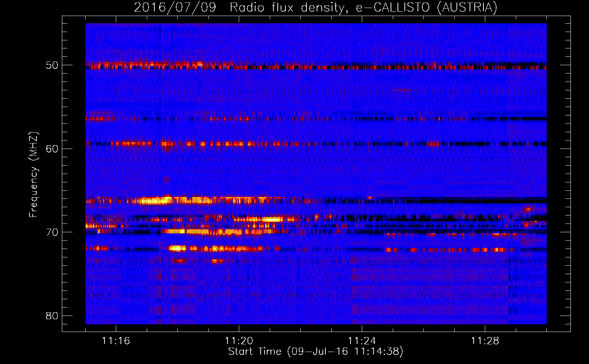Click the Frequency (MHZ) axis label

33,174
